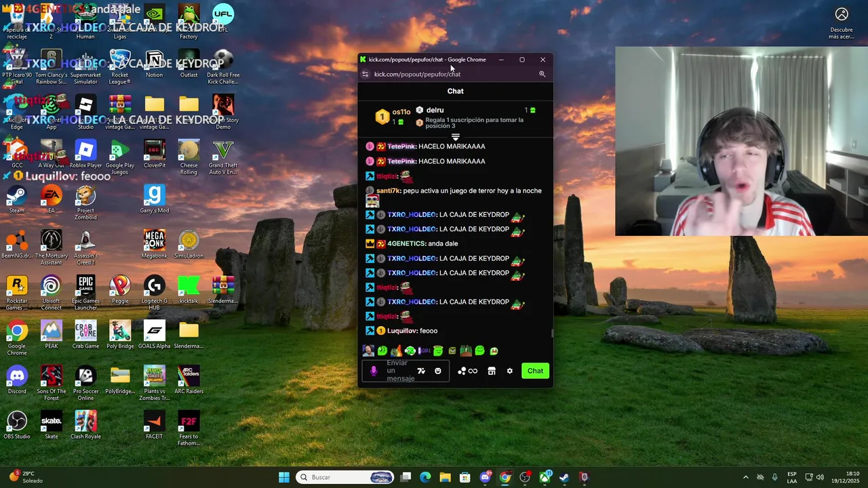Open Windows Start menu
Screen dimensions: 868x488
284,477
